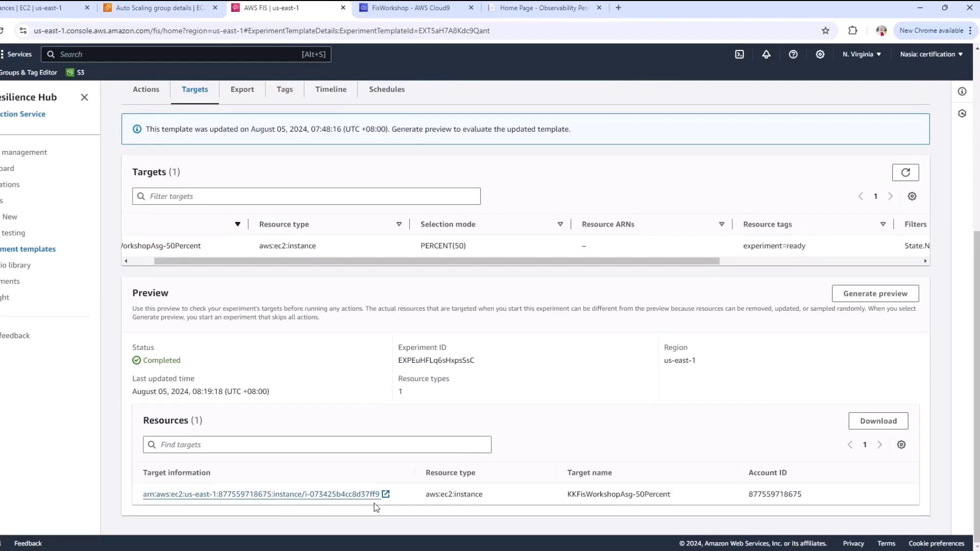The width and height of the screenshot is (980, 551).
Task: Refresh the Targets table
Action: (x=905, y=172)
